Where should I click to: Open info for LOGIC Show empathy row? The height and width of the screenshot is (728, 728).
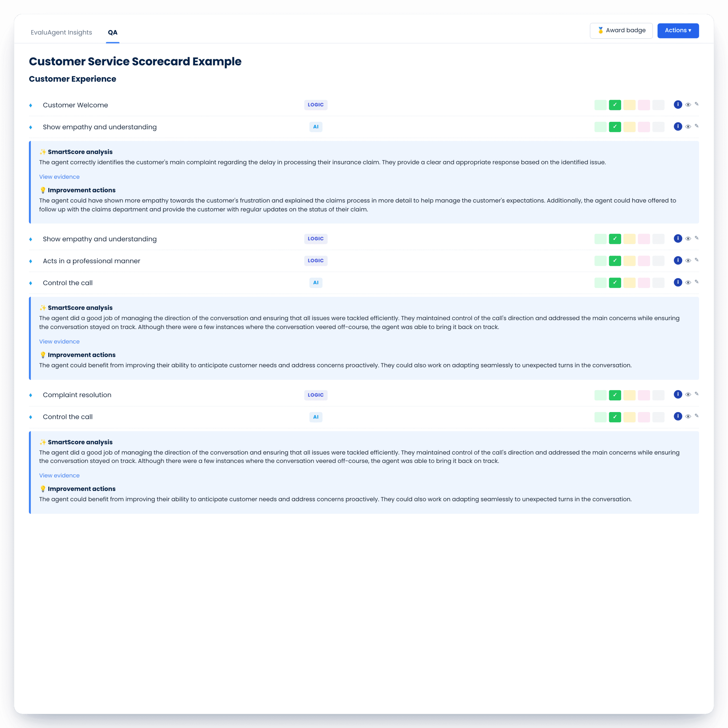(x=677, y=238)
